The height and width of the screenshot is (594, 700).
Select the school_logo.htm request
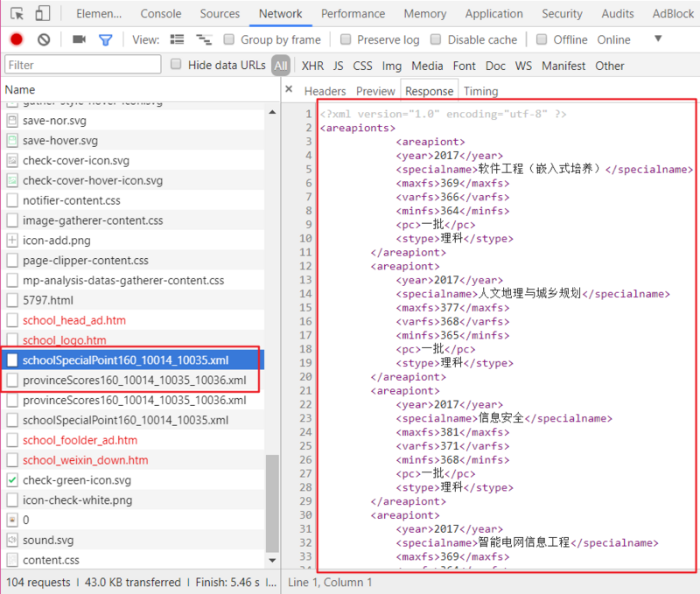(x=133, y=340)
